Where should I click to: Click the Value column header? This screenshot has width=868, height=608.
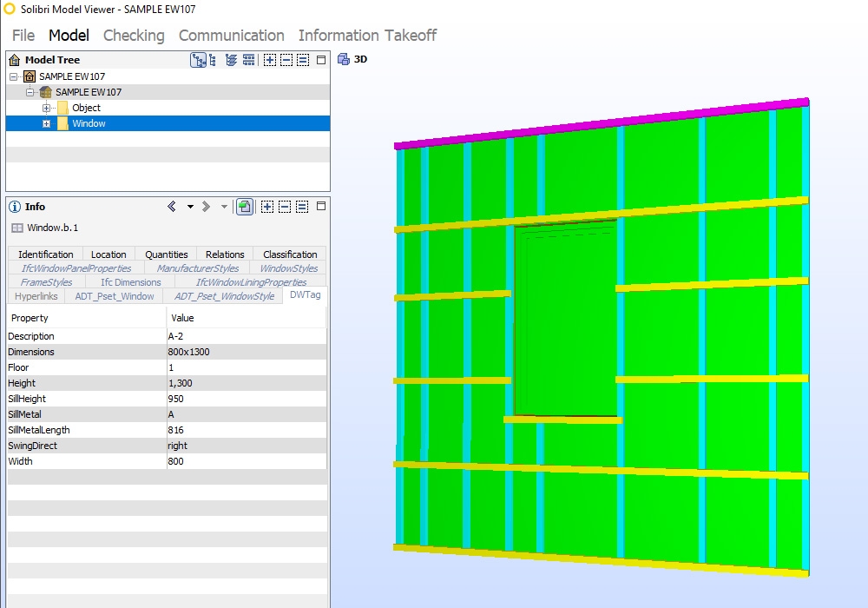pyautogui.click(x=246, y=318)
